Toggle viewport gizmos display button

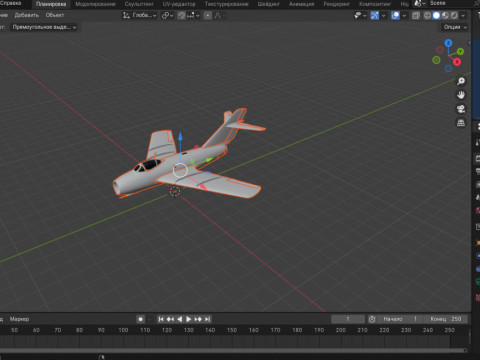click(x=375, y=16)
